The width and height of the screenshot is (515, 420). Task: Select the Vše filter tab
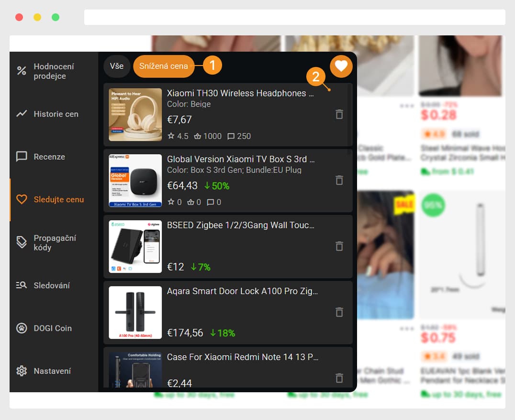click(117, 66)
